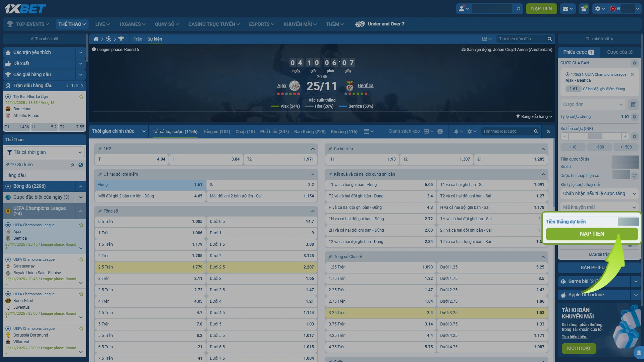Open the Under and Over 7 link
Screen dimensions: 644x362
pyautogui.click(x=380, y=24)
